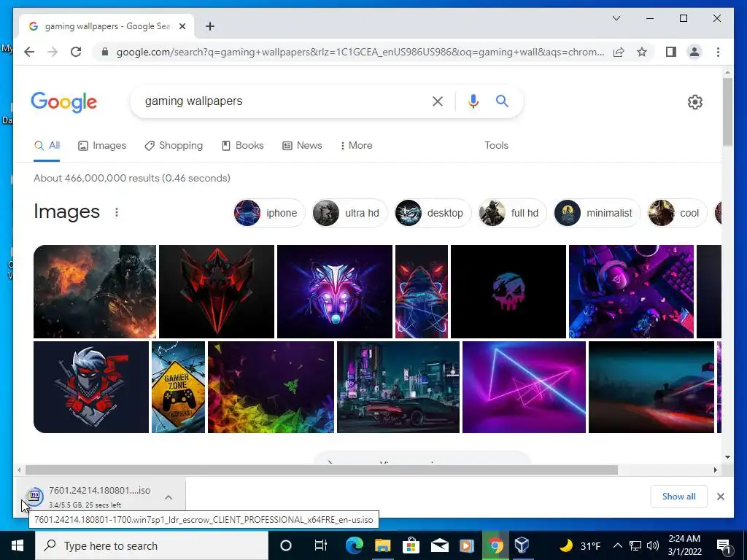Select the All results tab

tap(47, 146)
